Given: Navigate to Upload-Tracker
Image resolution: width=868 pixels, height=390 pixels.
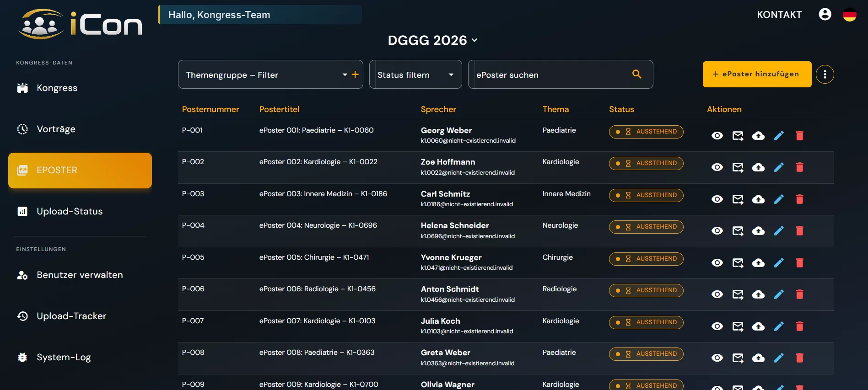Looking at the screenshot, I should 80,316.
